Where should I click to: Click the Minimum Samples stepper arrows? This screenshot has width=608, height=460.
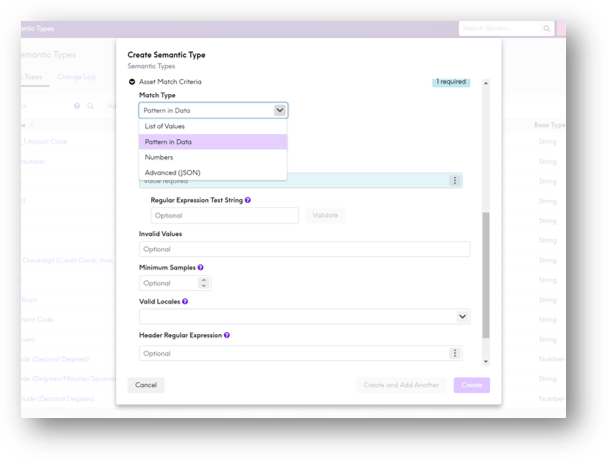[x=204, y=283]
